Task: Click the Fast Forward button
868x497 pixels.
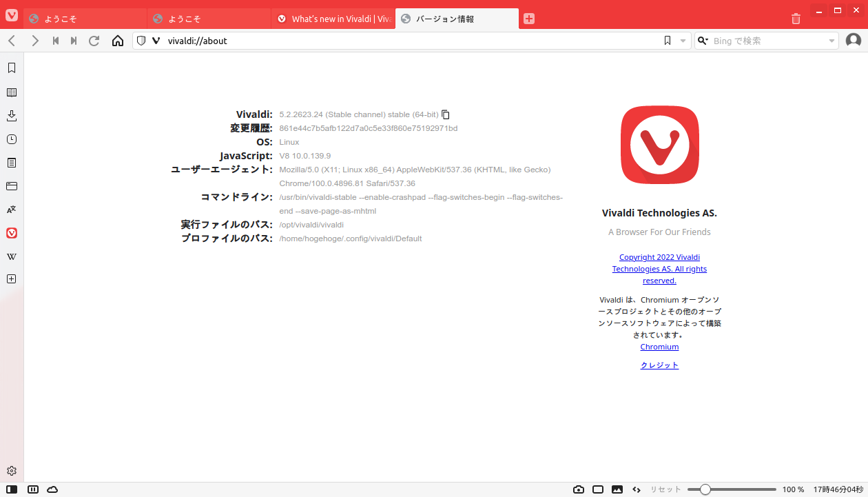Action: (74, 41)
